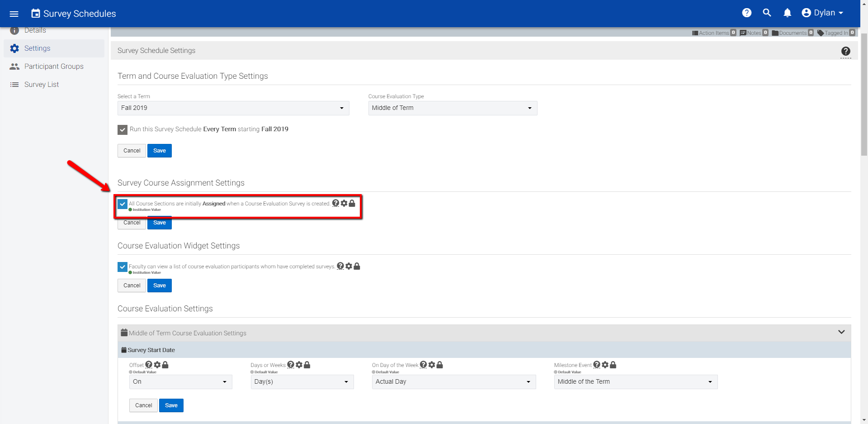
Task: Click the scrollbar down arrow
Action: (864, 420)
